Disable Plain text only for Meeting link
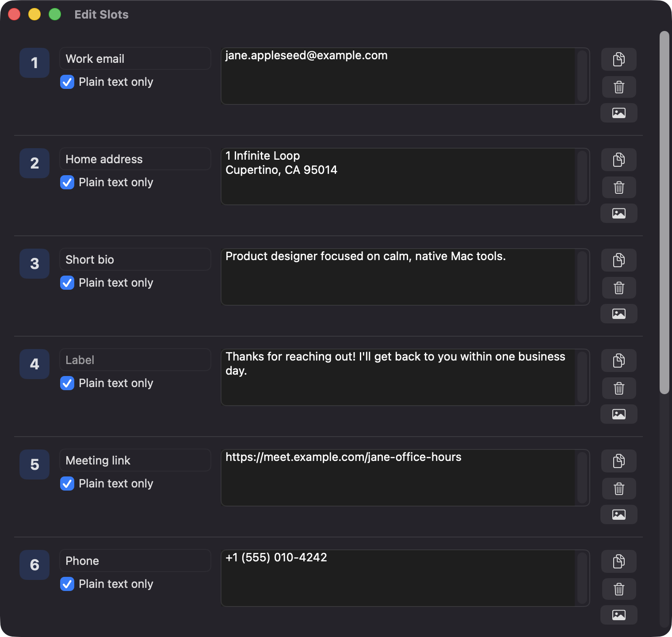The width and height of the screenshot is (672, 637). click(67, 484)
